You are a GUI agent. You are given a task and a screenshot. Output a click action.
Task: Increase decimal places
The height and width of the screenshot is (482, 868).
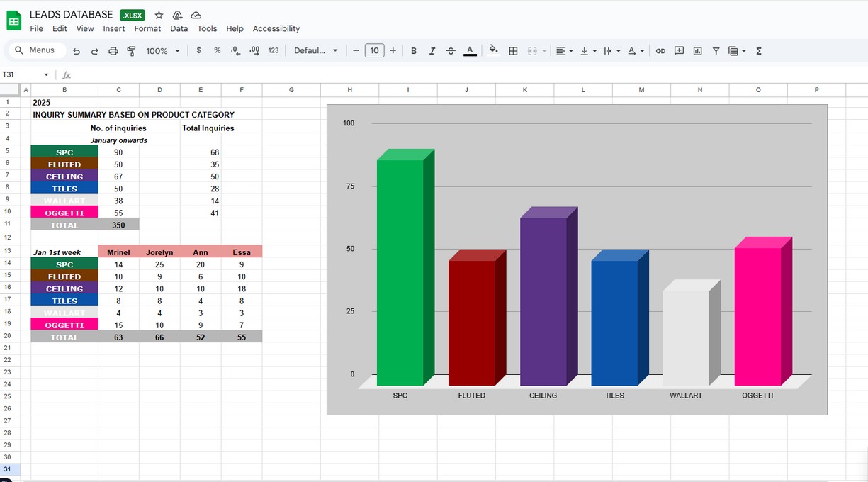254,50
